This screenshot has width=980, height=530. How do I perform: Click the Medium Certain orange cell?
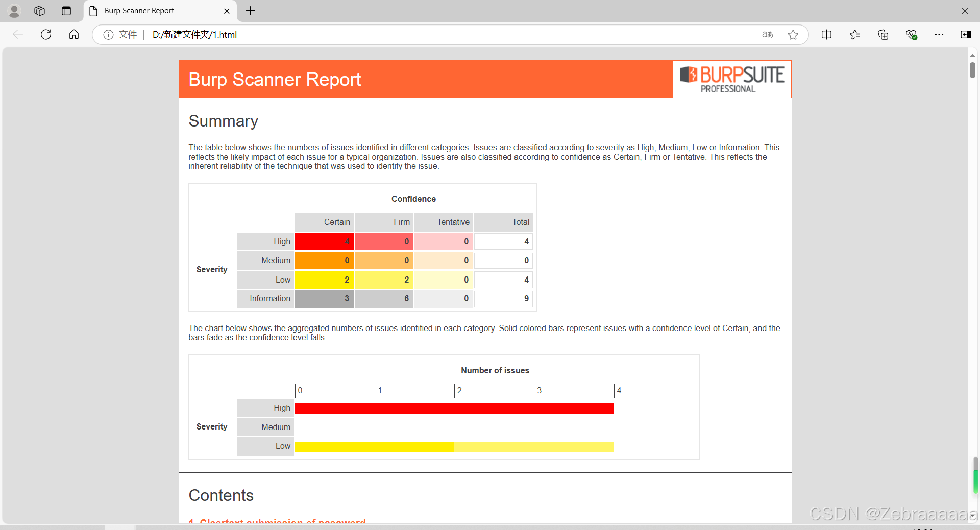coord(324,260)
